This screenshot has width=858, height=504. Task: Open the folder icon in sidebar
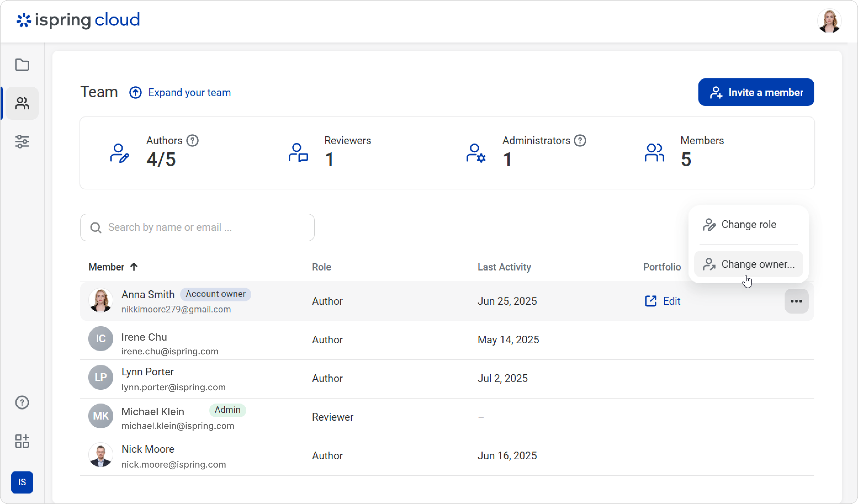pyautogui.click(x=22, y=65)
